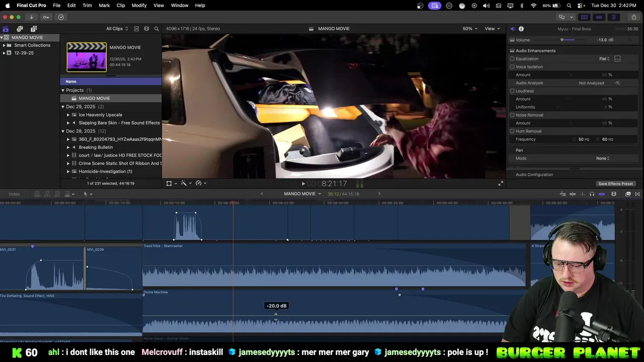Viewport: 644px width, 362px height.
Task: Select the 50 Hz radio button
Action: pyautogui.click(x=575, y=139)
